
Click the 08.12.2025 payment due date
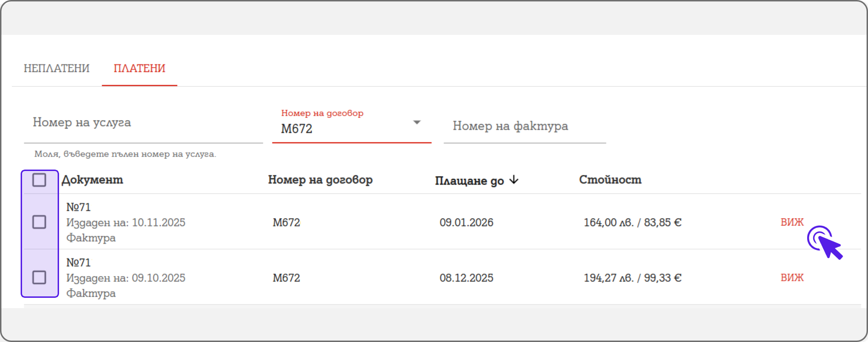pos(466,278)
